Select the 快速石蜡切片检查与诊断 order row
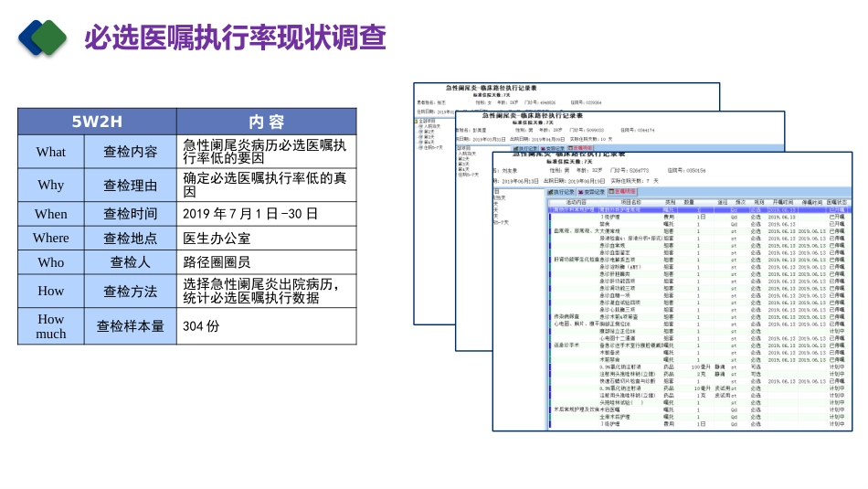The height and width of the screenshot is (489, 868). (x=699, y=381)
